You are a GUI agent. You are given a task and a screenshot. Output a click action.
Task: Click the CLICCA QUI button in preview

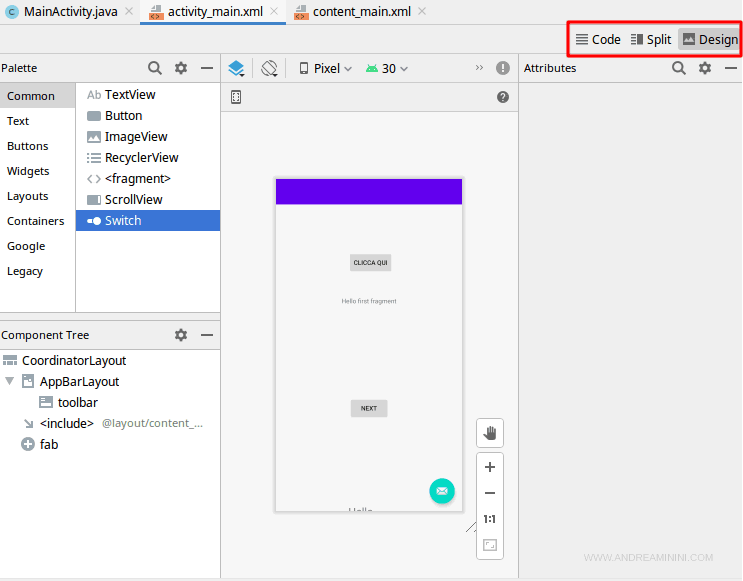coord(370,263)
